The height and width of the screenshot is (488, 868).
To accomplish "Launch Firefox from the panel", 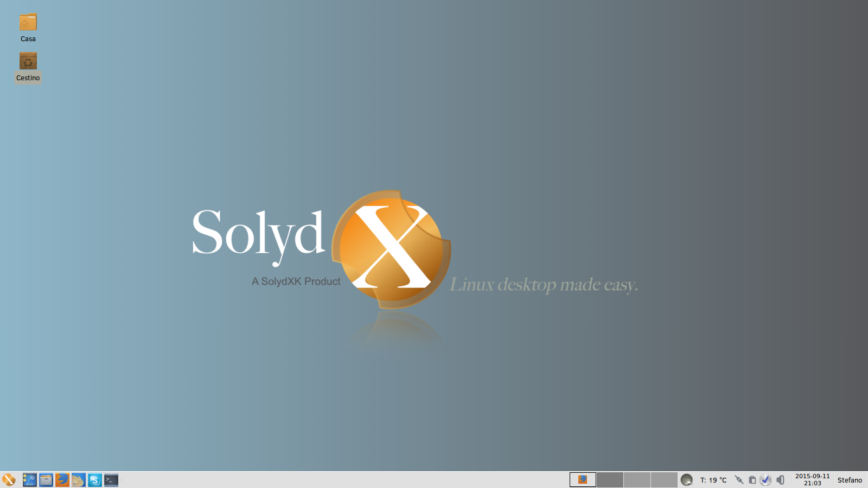I will 62,480.
